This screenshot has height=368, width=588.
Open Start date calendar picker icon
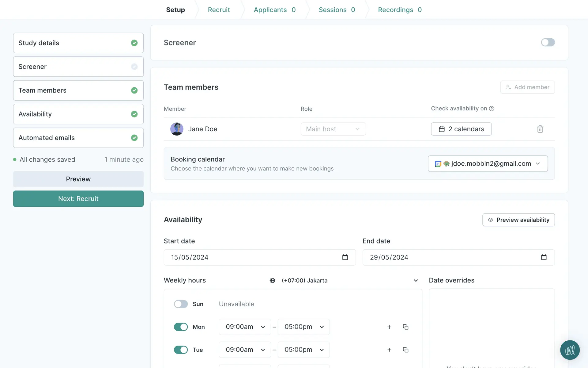(x=345, y=257)
